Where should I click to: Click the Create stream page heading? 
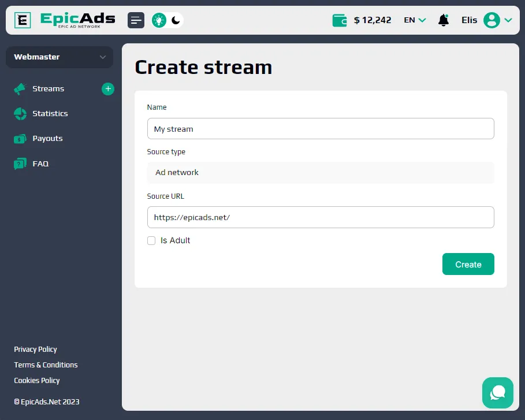click(x=203, y=68)
